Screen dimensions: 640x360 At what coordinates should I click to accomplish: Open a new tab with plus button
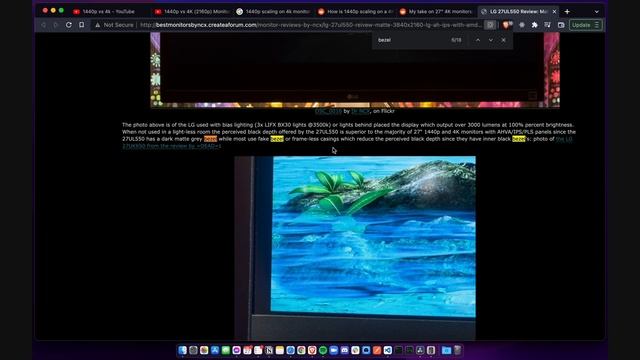(x=567, y=11)
